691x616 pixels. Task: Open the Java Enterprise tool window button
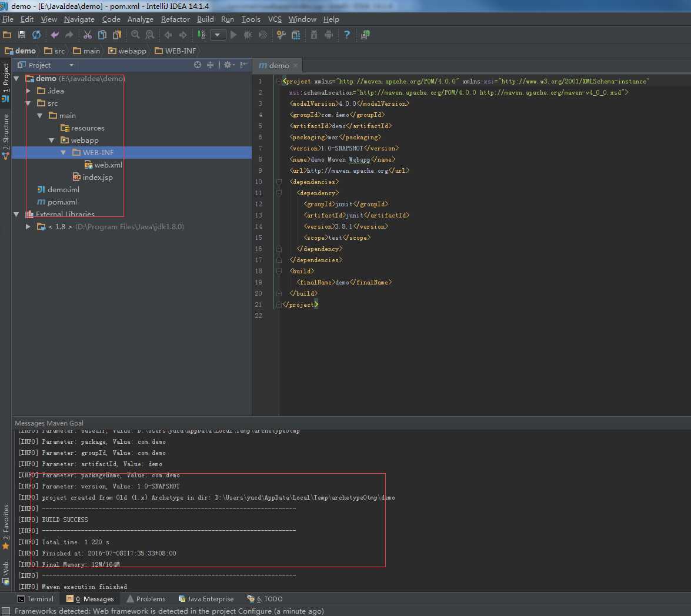coord(206,599)
